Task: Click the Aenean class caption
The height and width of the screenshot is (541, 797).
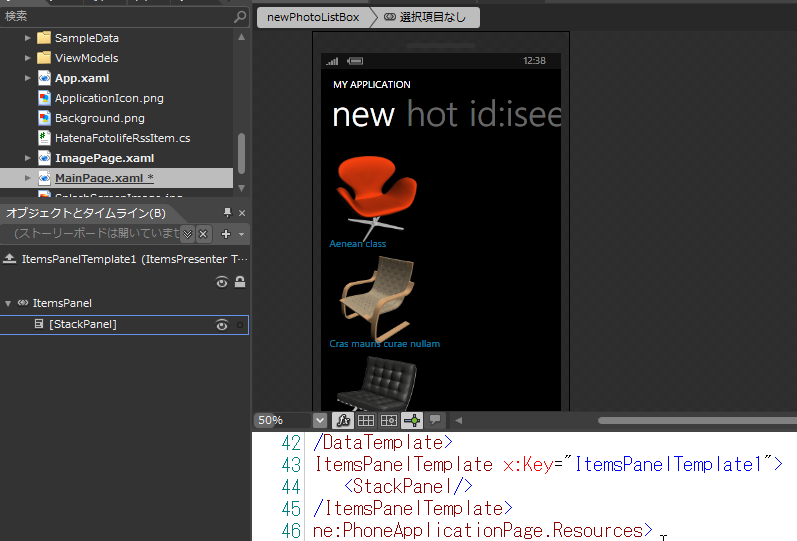Action: click(357, 244)
